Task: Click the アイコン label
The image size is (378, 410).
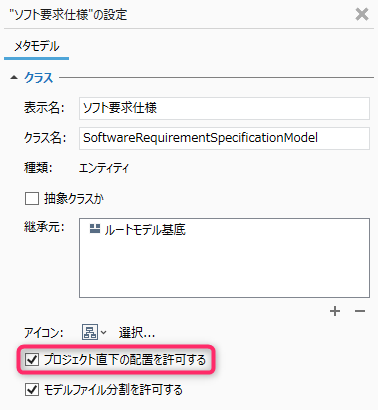Action: [43, 332]
